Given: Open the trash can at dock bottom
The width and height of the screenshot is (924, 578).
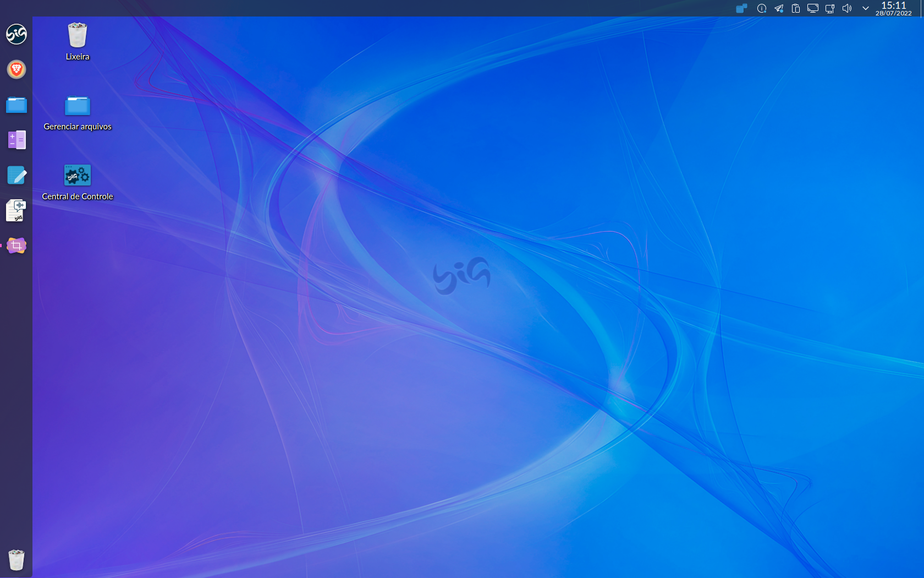Looking at the screenshot, I should coord(16,560).
